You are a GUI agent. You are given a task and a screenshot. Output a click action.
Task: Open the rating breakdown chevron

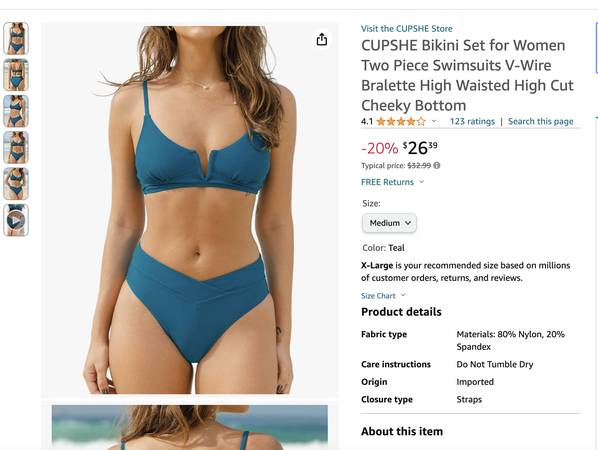[434, 121]
